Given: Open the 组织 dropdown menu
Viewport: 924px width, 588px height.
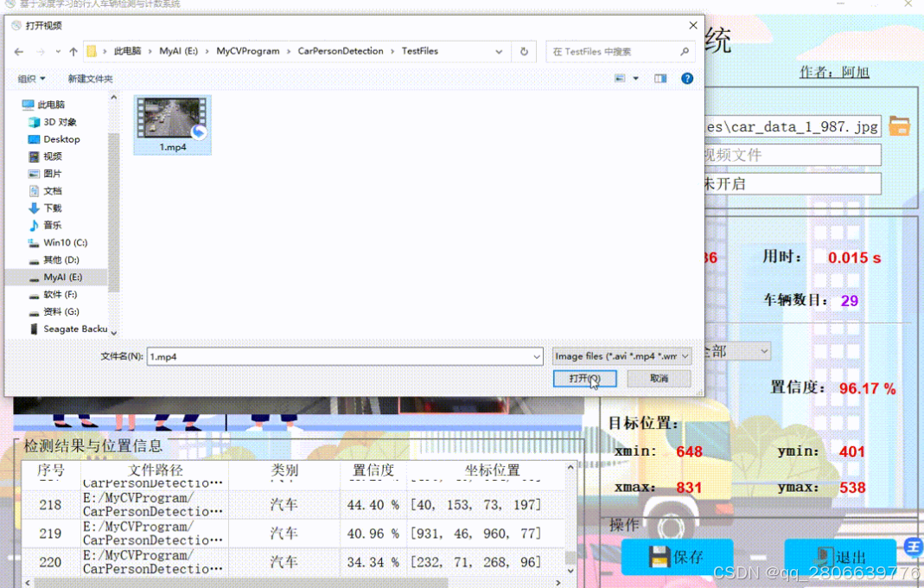Looking at the screenshot, I should (31, 79).
